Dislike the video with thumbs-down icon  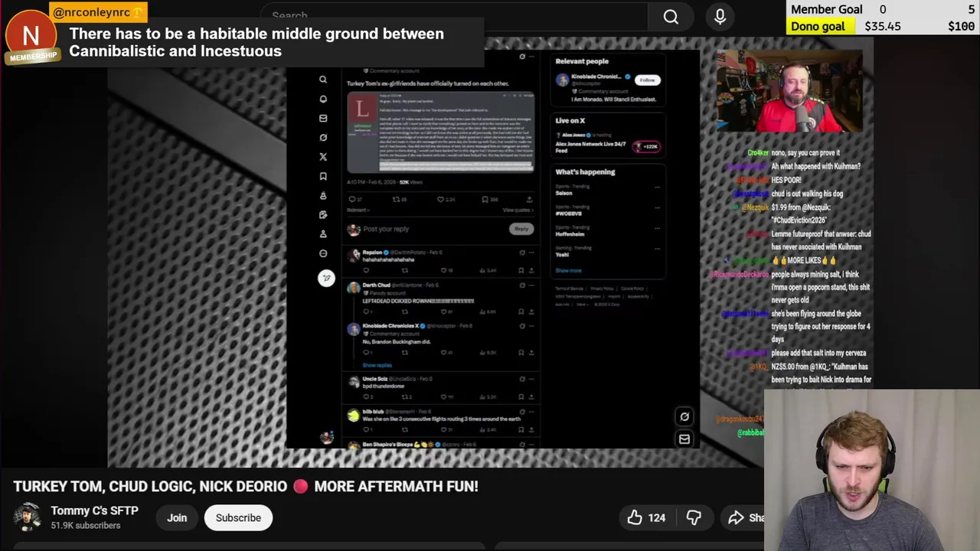pyautogui.click(x=694, y=518)
